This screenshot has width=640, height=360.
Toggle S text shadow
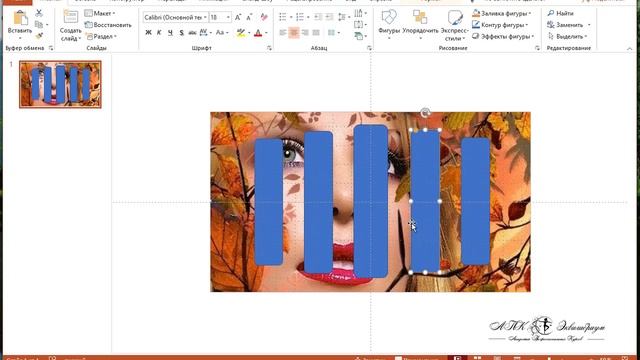tap(181, 33)
